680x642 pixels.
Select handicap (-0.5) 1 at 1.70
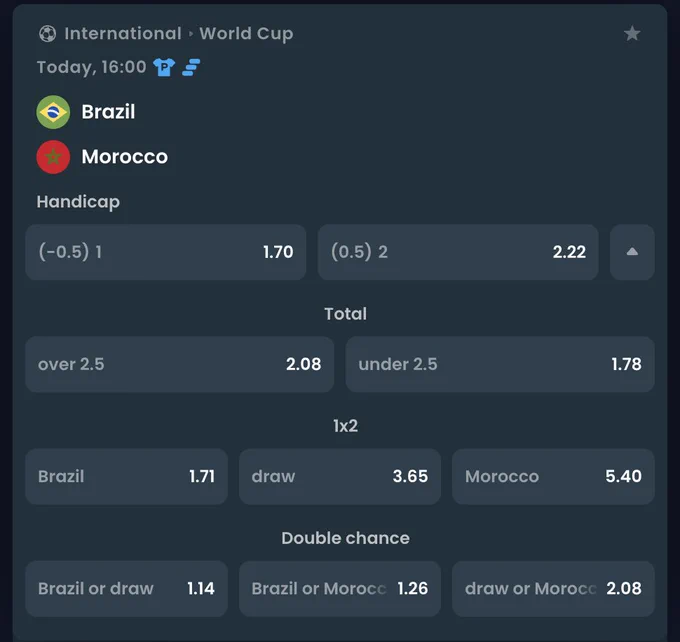click(x=166, y=252)
